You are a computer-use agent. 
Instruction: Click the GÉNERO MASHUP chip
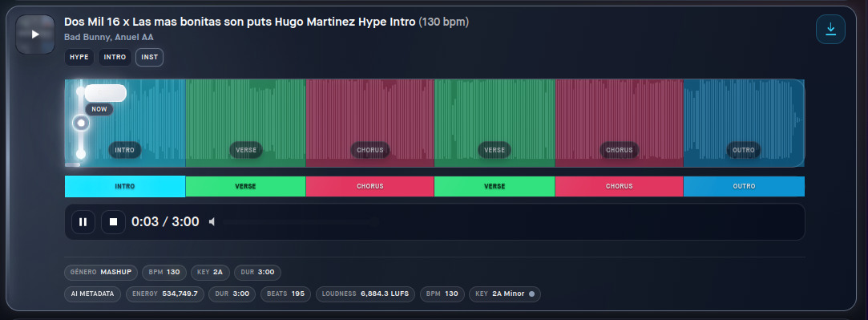pyautogui.click(x=101, y=273)
